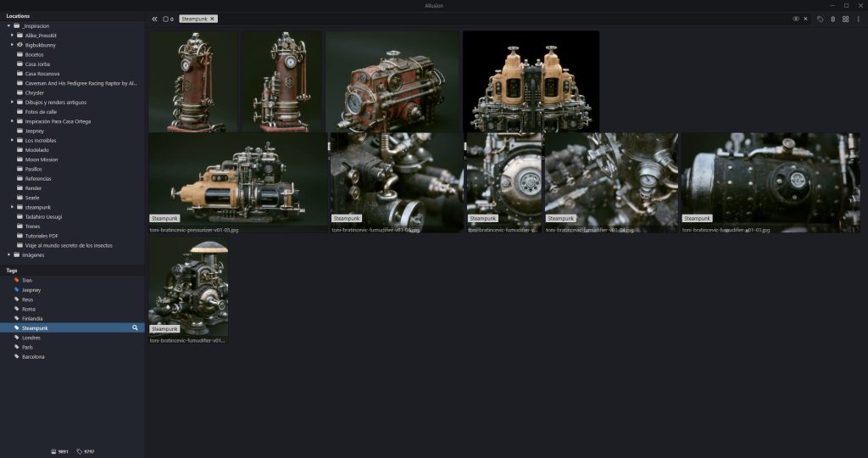868x458 pixels.
Task: Open the three-dots more options menu
Action: point(858,19)
